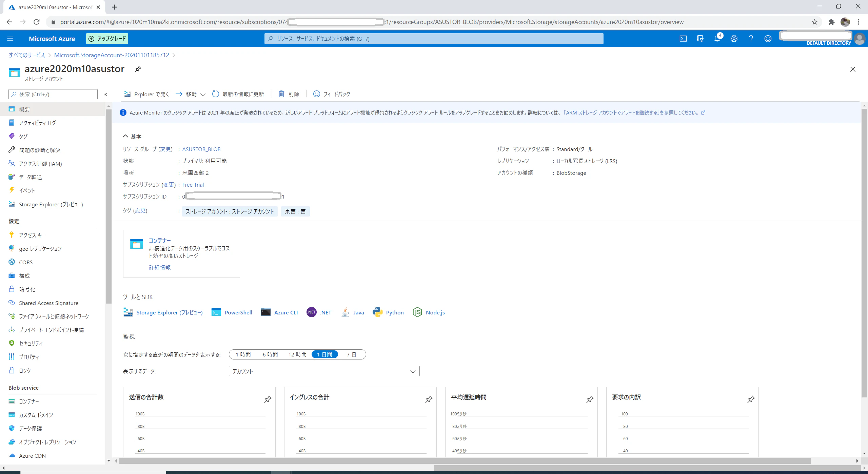Click the account avatar in the top bar
Image resolution: width=868 pixels, height=474 pixels.
tap(860, 39)
